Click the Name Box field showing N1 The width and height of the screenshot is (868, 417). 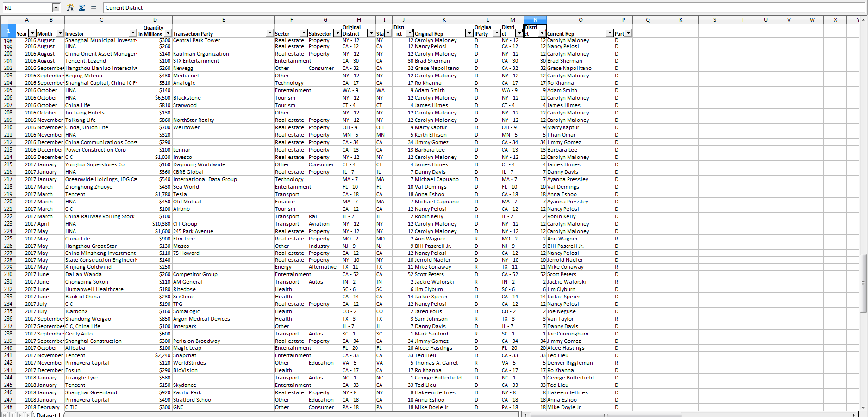tap(27, 7)
